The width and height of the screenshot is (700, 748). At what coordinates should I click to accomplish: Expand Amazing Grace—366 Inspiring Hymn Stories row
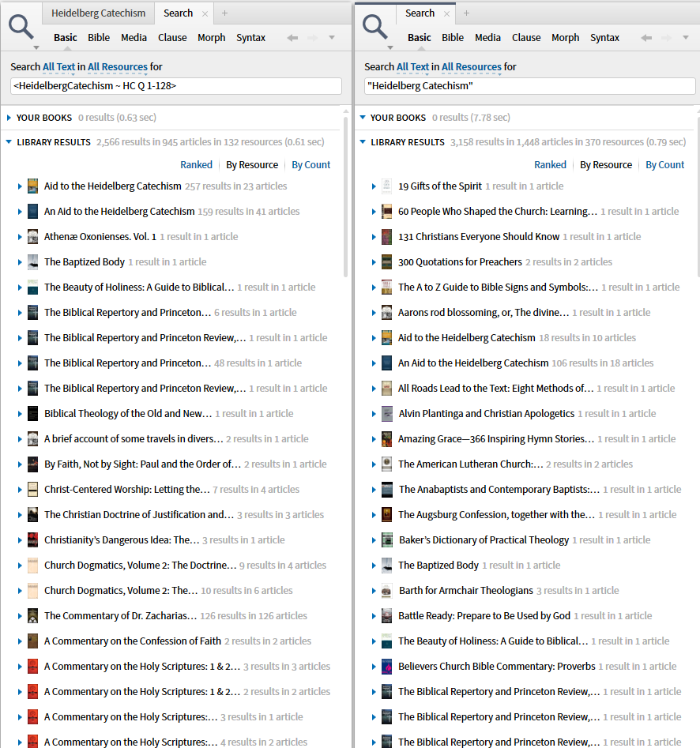tap(374, 439)
